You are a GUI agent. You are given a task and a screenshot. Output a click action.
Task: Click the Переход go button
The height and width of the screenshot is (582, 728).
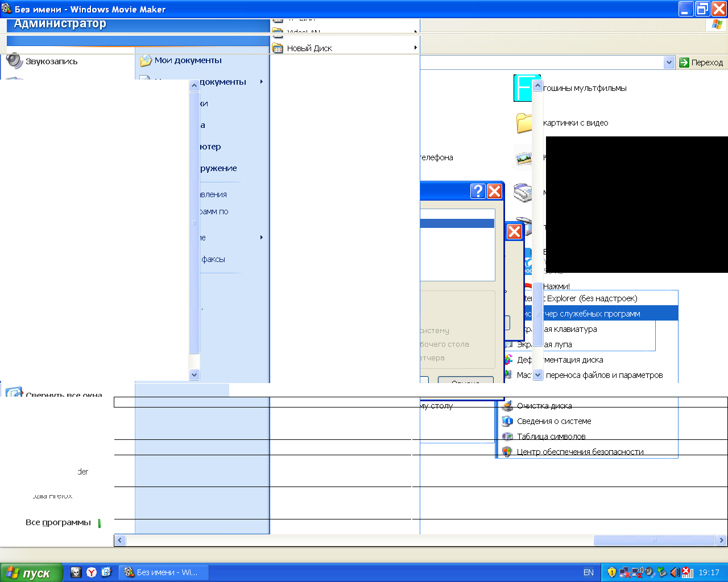[x=701, y=63]
